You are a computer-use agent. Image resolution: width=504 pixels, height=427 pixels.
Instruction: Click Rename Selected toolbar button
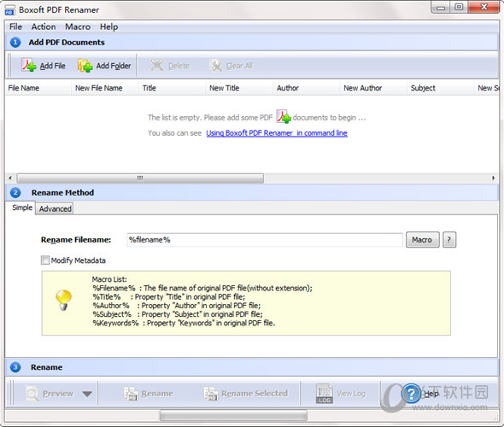(x=246, y=394)
